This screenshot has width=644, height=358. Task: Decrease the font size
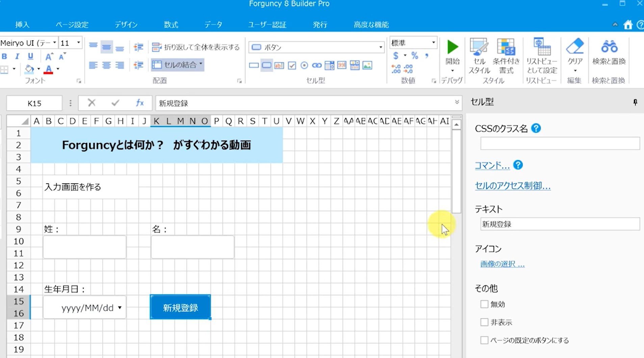click(62, 56)
